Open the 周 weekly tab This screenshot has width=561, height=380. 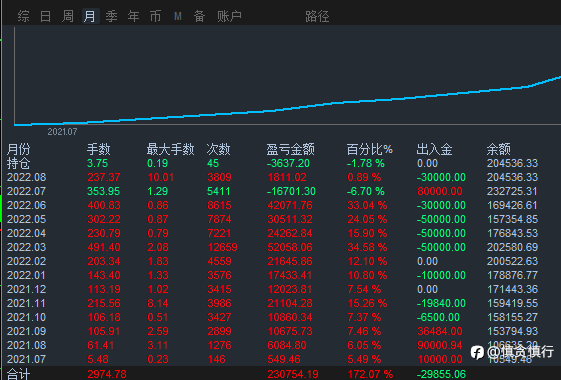coord(68,16)
